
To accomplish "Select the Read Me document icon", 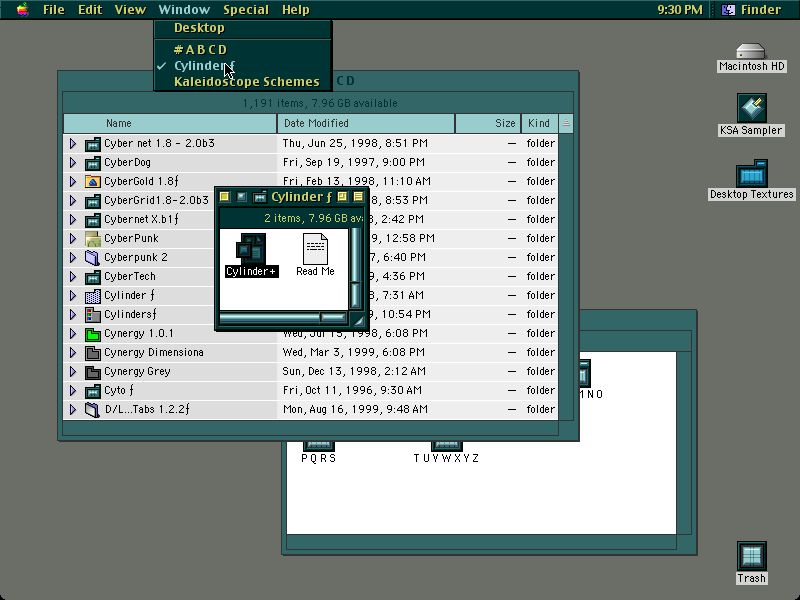I will point(315,249).
